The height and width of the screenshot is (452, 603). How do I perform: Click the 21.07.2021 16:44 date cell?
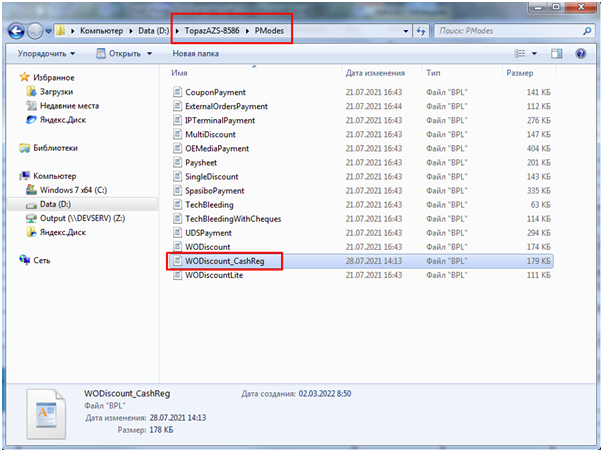point(374,106)
